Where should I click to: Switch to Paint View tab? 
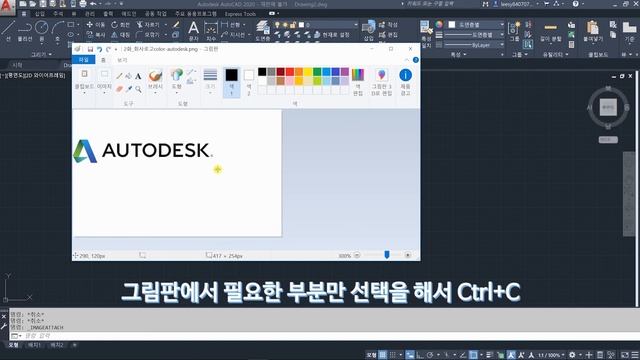[122, 60]
